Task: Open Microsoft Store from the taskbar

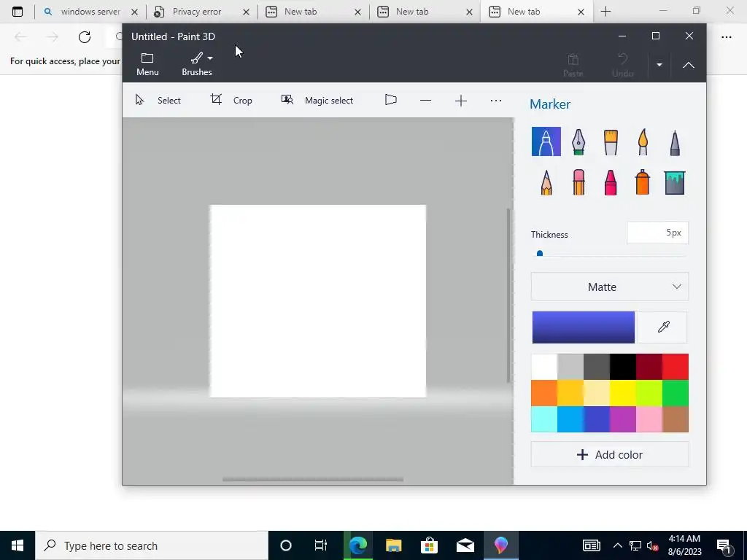Action: click(429, 545)
